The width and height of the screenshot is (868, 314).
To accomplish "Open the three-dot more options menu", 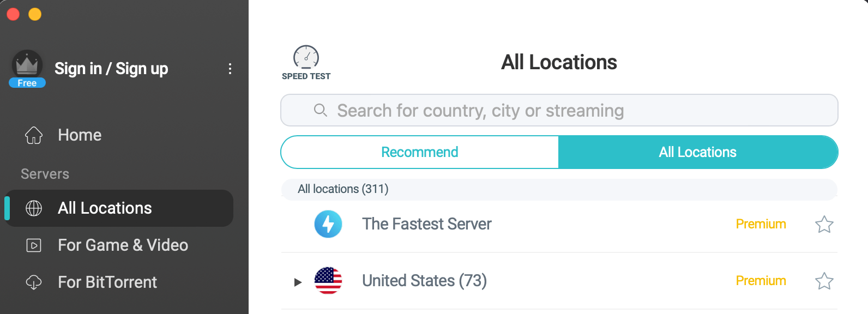I will [230, 69].
